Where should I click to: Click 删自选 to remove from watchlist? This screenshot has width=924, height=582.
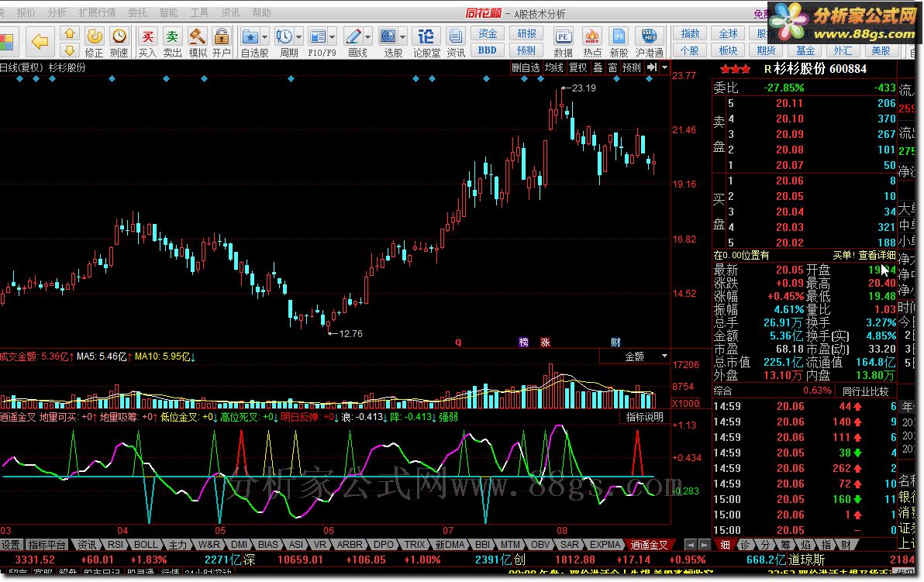point(526,67)
